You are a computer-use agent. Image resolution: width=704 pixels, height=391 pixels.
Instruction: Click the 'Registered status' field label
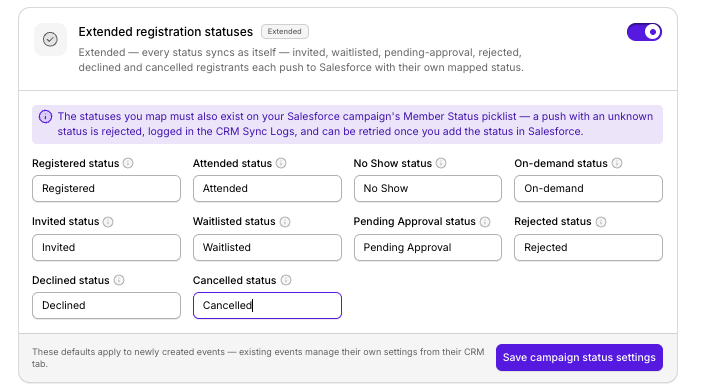(x=75, y=163)
